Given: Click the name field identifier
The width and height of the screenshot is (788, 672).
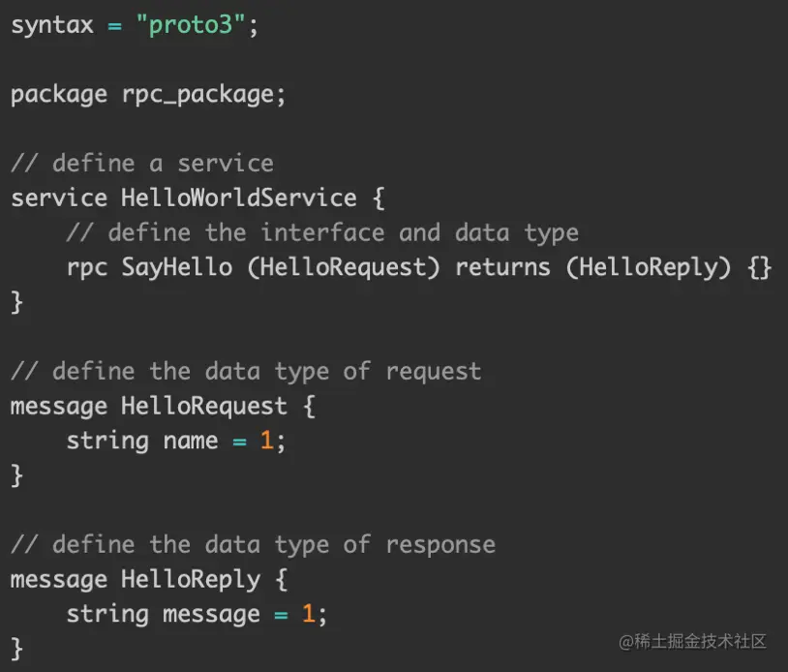Looking at the screenshot, I should coord(191,441).
